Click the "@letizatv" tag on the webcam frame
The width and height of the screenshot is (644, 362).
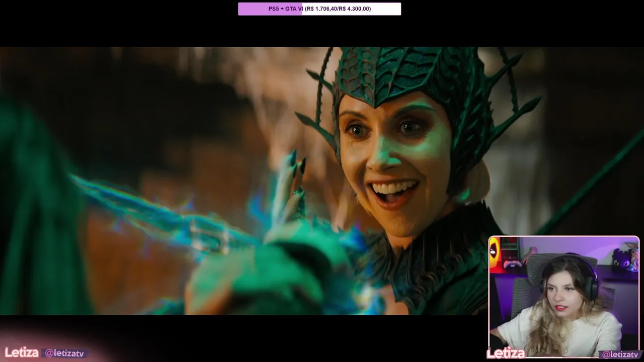[620, 354]
